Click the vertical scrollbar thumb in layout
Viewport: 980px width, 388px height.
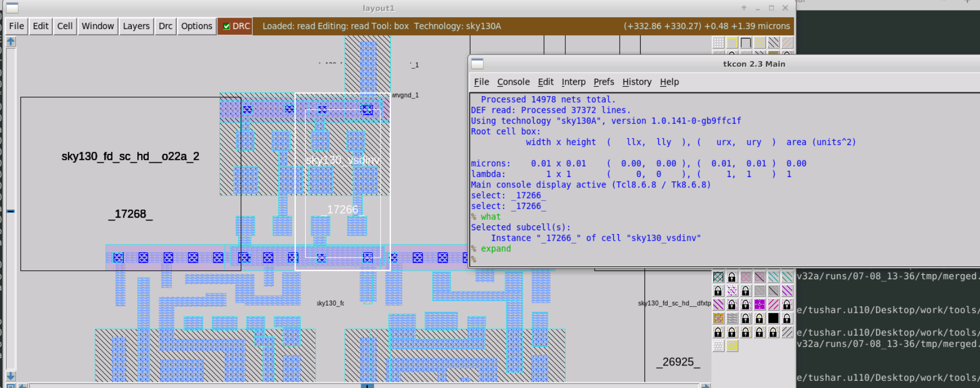click(x=10, y=211)
